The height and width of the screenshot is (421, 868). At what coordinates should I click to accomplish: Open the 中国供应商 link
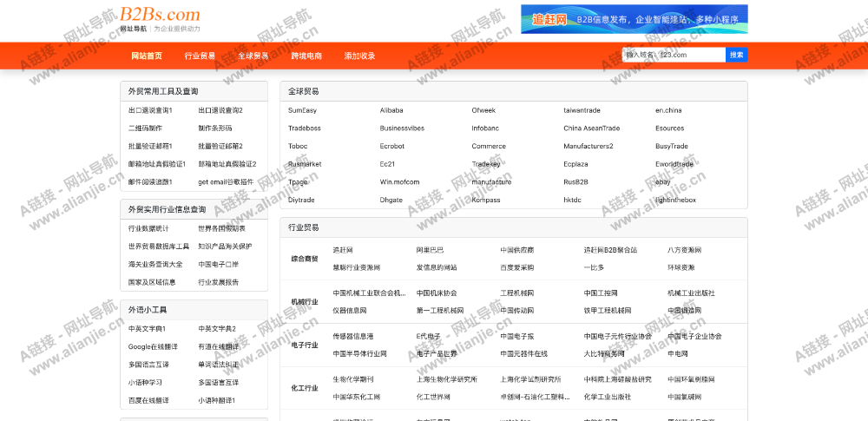517,250
